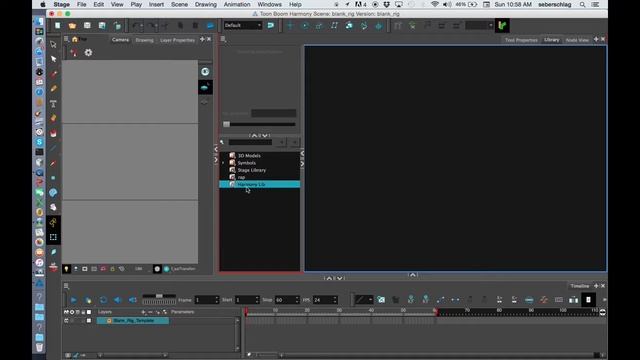The height and width of the screenshot is (360, 640).
Task: Select the Transform tool arrow
Action: click(53, 44)
